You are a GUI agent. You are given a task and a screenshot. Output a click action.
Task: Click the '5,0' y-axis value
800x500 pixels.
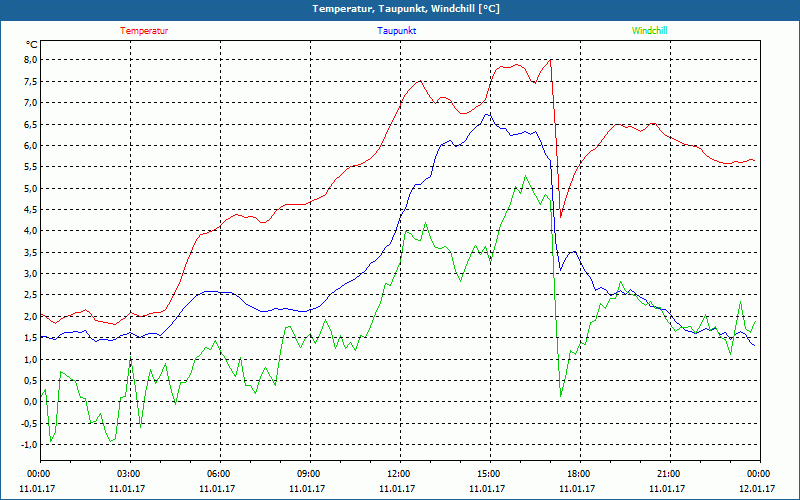(31, 188)
